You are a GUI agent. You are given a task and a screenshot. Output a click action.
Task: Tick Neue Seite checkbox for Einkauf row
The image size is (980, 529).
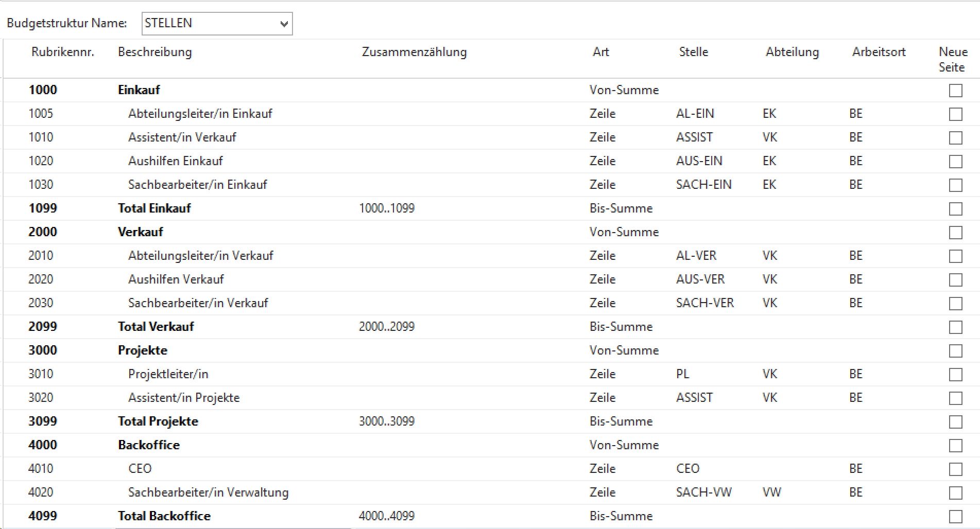955,91
